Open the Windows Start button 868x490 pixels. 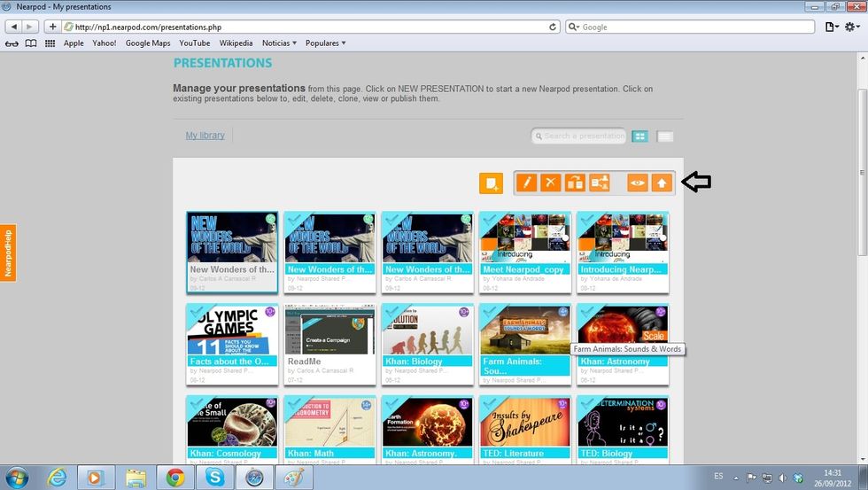point(17,477)
